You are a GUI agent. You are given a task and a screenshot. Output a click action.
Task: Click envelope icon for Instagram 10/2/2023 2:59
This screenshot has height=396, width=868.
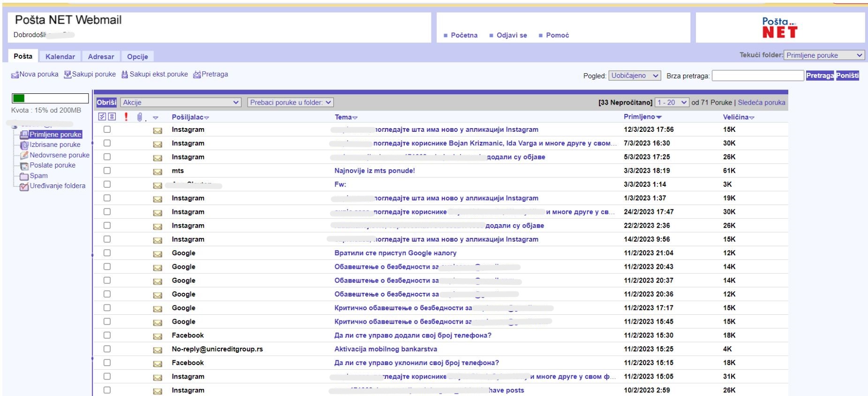pos(158,391)
